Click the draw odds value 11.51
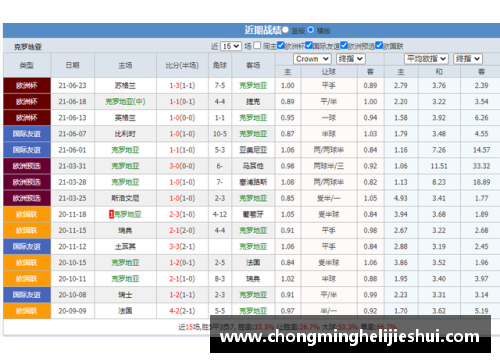Image resolution: width=500 pixels, height=362 pixels. [439, 166]
